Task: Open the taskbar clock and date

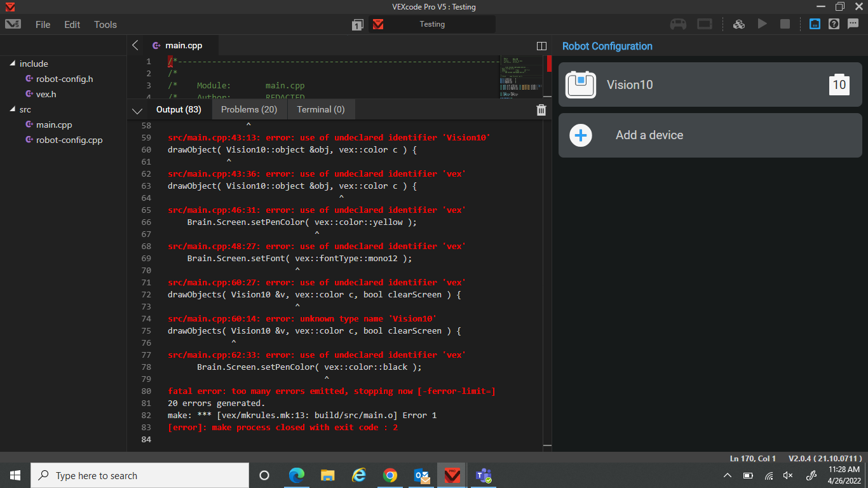Action: (x=844, y=475)
